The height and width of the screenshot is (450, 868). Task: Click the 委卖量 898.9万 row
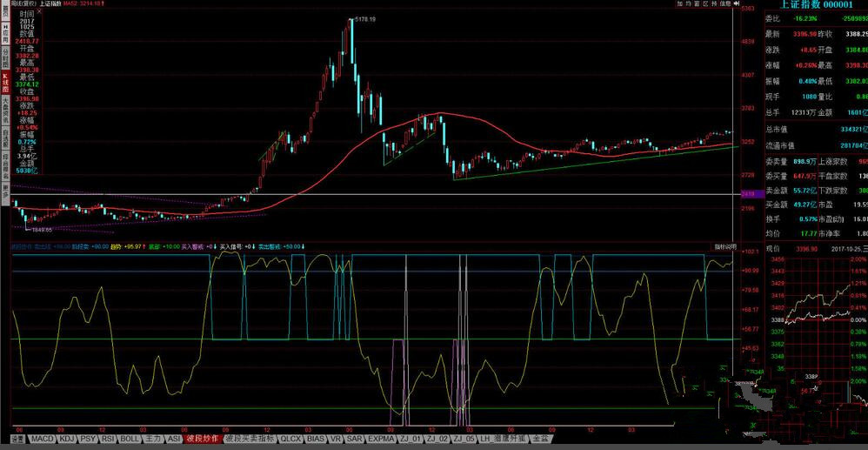[791, 161]
